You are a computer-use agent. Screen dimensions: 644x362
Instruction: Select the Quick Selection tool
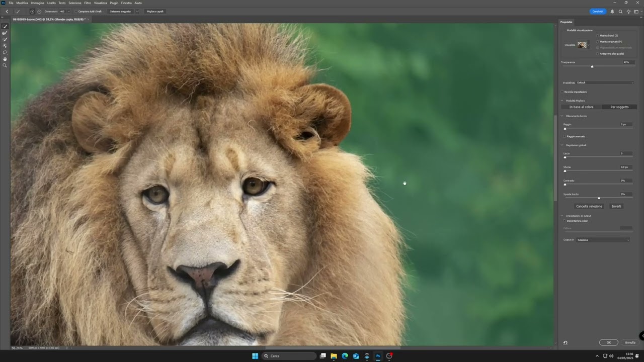click(x=5, y=26)
